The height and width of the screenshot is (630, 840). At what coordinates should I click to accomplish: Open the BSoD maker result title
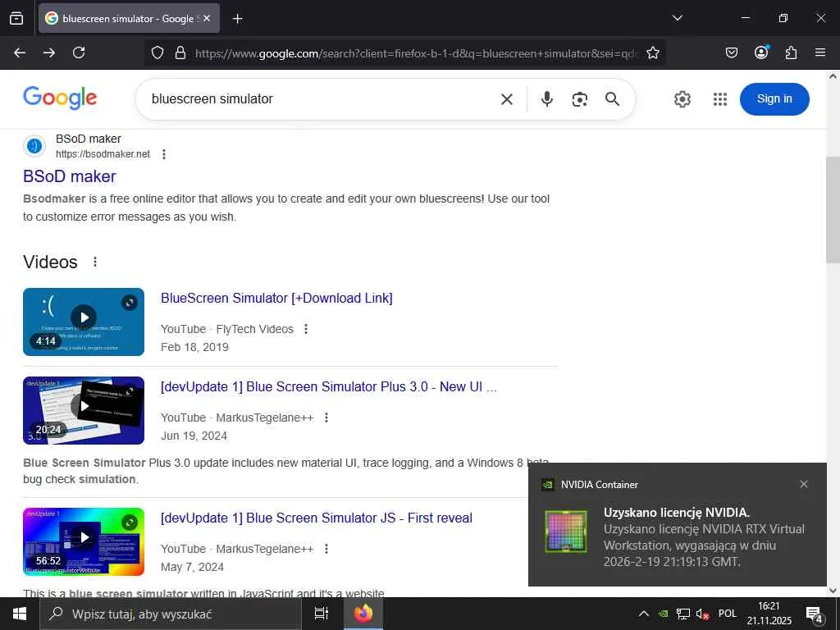(70, 176)
